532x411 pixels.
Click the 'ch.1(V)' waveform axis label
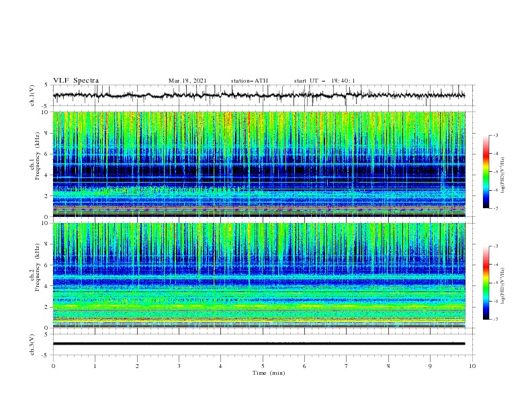click(x=32, y=95)
